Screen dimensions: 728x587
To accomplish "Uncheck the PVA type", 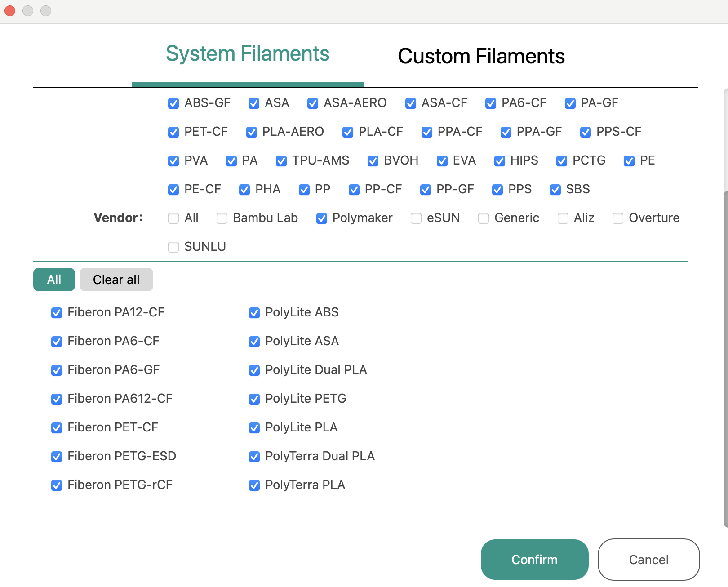I will coord(173,161).
